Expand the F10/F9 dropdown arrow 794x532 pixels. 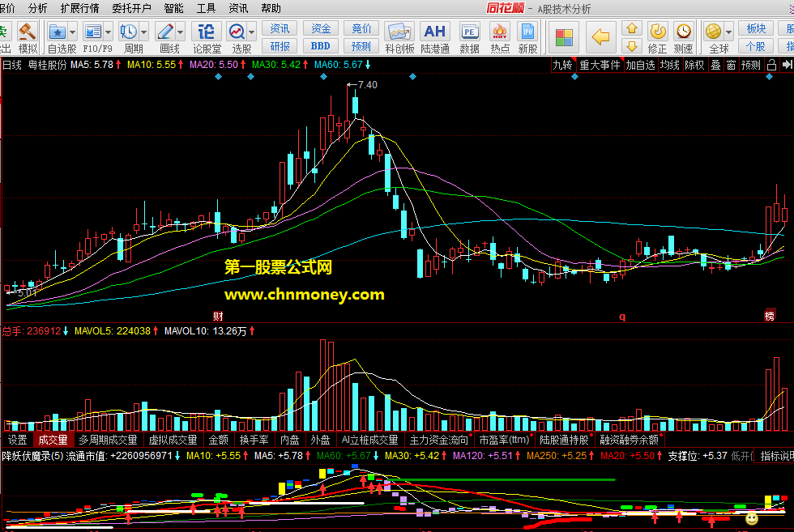(109, 32)
